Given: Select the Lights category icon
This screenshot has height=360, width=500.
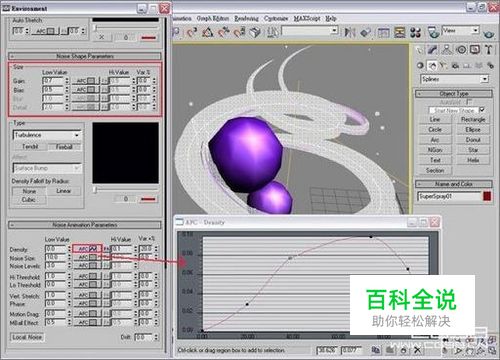Looking at the screenshot, I should tap(443, 66).
